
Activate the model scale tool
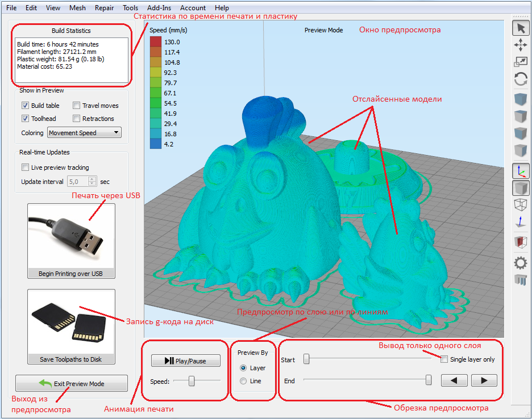(521, 61)
